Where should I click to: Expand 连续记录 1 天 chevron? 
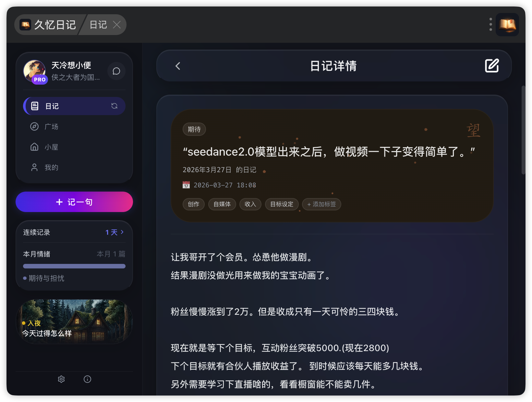pyautogui.click(x=122, y=232)
